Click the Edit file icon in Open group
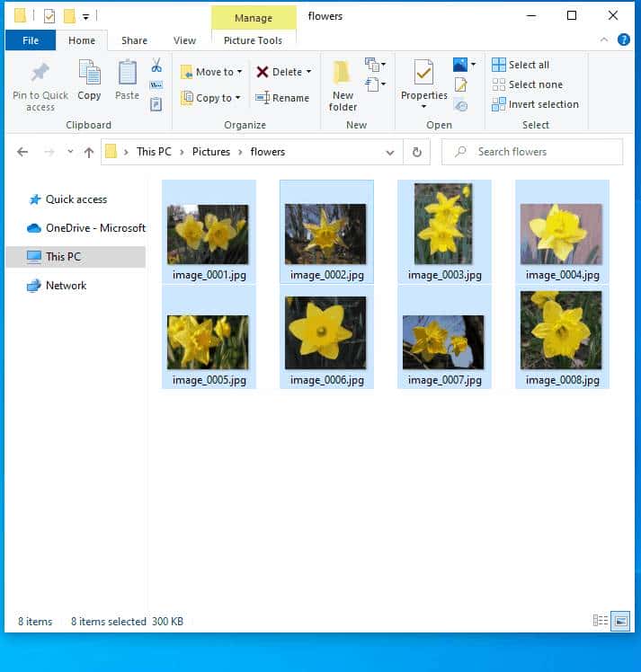641x672 pixels. point(461,84)
